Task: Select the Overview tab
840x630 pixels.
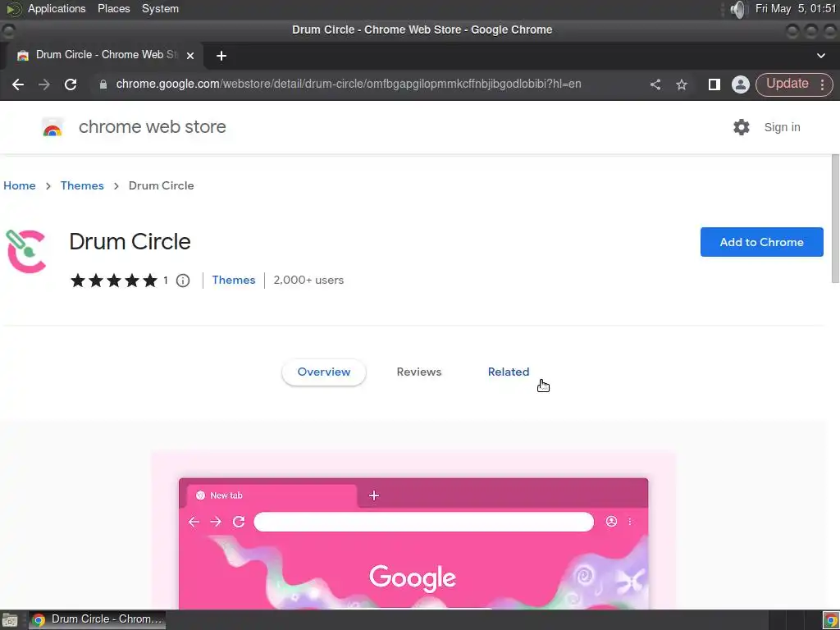Action: pos(323,372)
